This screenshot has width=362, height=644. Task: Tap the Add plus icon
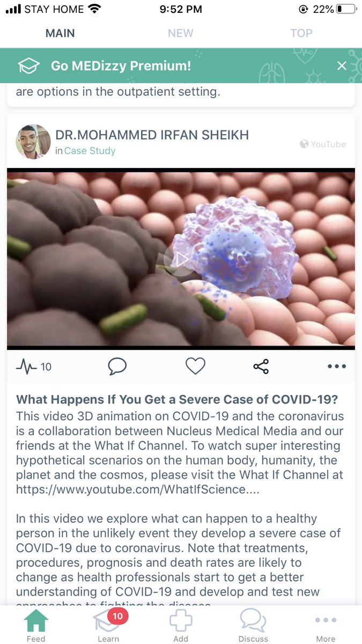tap(181, 625)
